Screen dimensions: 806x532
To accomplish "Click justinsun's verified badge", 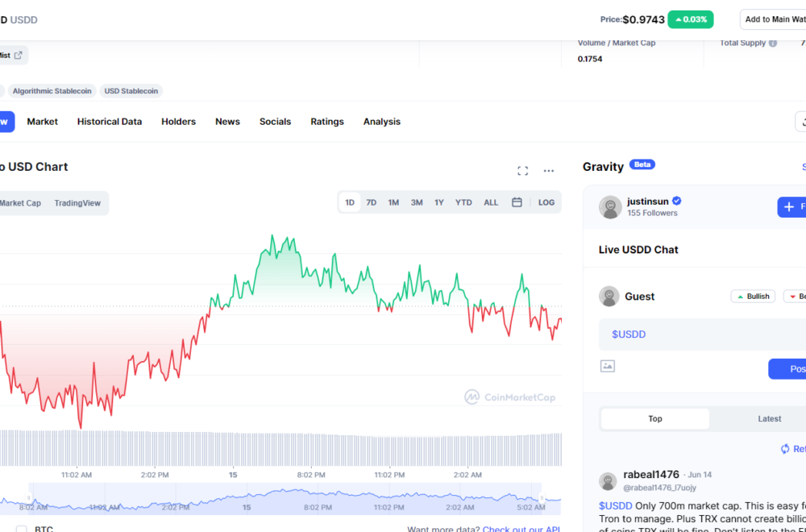I will 677,201.
